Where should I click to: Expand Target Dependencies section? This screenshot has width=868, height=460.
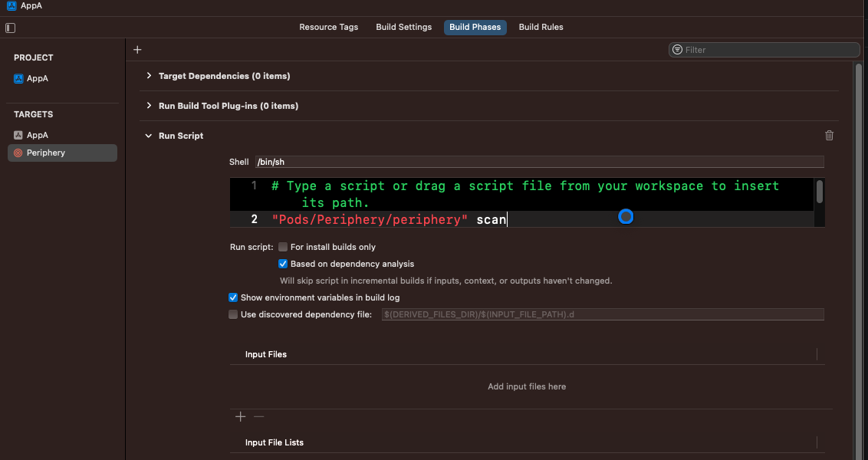click(148, 76)
